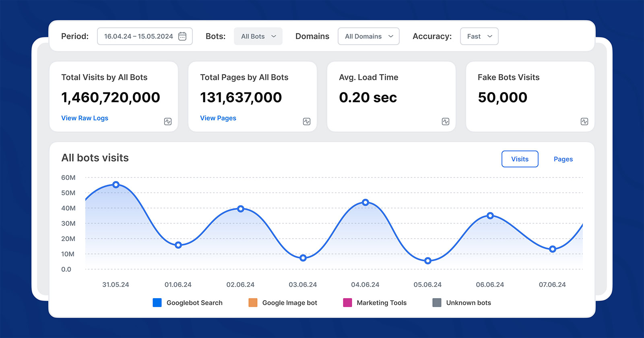Click the 50,000 fake bots value
Viewport: 644px width, 338px height.
pyautogui.click(x=502, y=97)
